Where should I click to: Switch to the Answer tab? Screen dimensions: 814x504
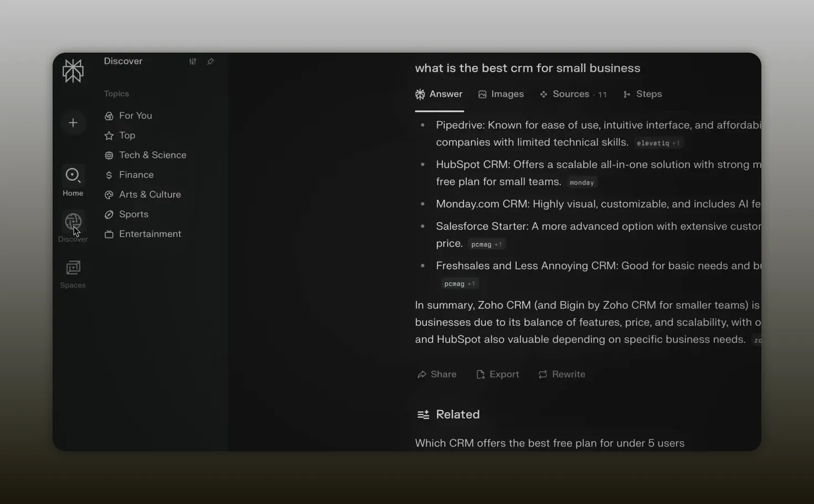click(x=439, y=94)
